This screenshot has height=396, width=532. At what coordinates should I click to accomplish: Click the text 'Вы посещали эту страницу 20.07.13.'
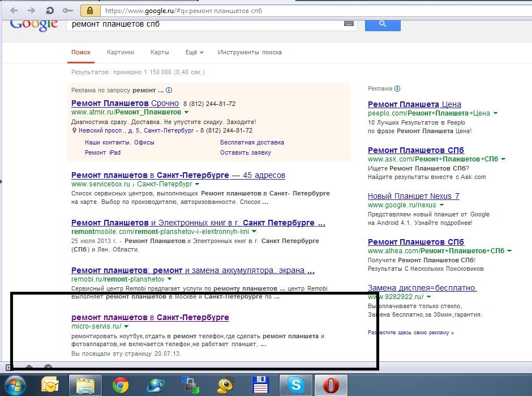tap(126, 354)
